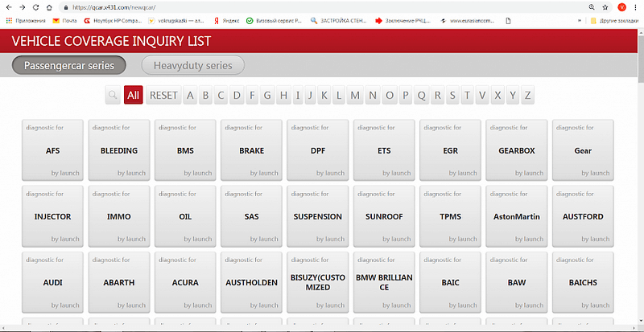Go to browser home icon
The height and width of the screenshot is (332, 644).
point(49,7)
